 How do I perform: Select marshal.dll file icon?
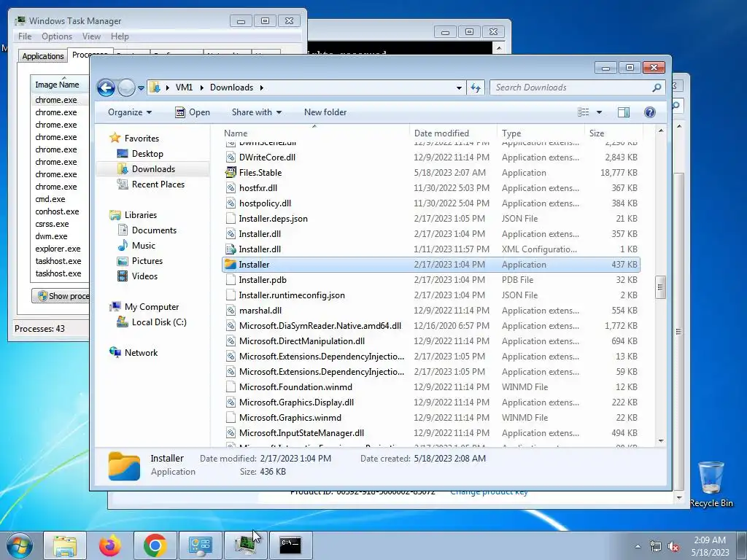231,311
